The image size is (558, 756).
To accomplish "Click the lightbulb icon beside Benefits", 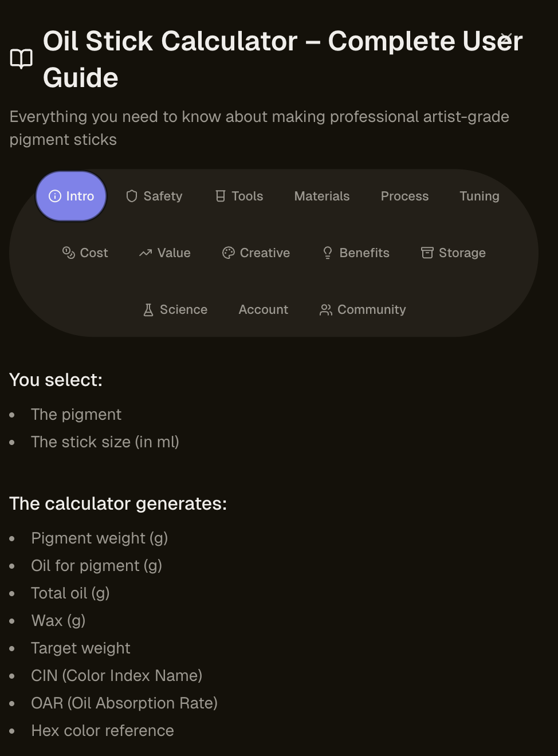I will pos(328,253).
